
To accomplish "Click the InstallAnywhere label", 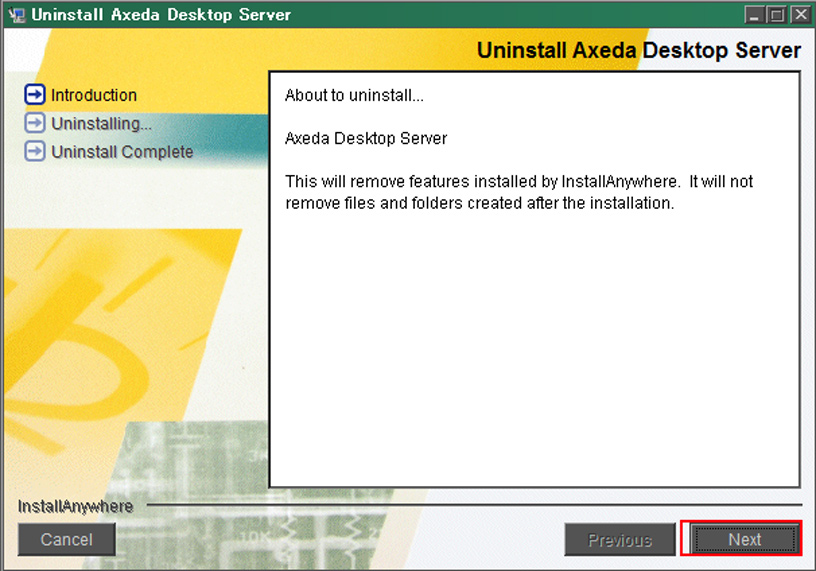I will coord(75,506).
